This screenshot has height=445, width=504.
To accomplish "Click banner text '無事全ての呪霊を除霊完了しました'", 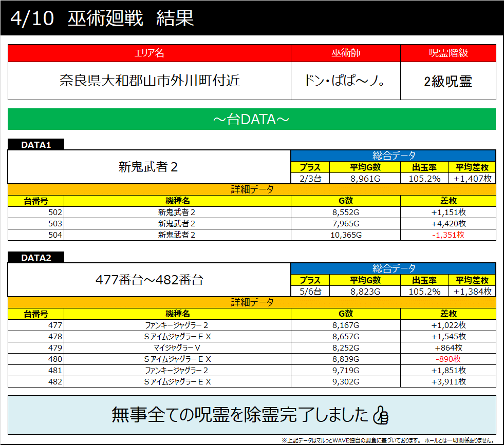I will [x=240, y=415].
